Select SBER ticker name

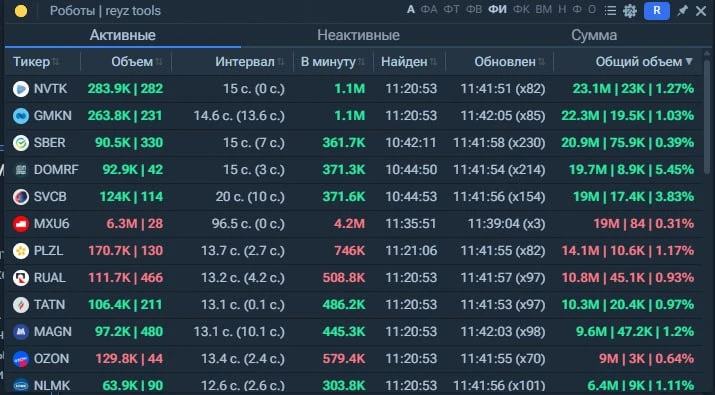coord(49,143)
